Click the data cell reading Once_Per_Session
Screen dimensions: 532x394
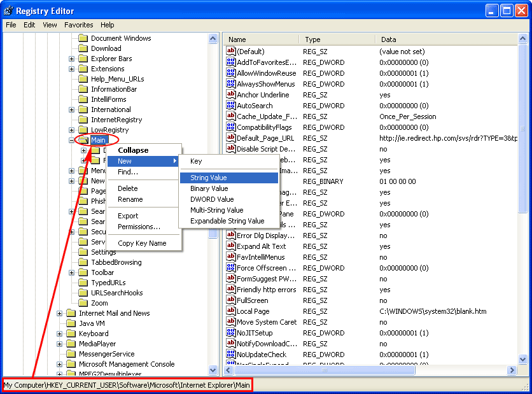tap(408, 116)
